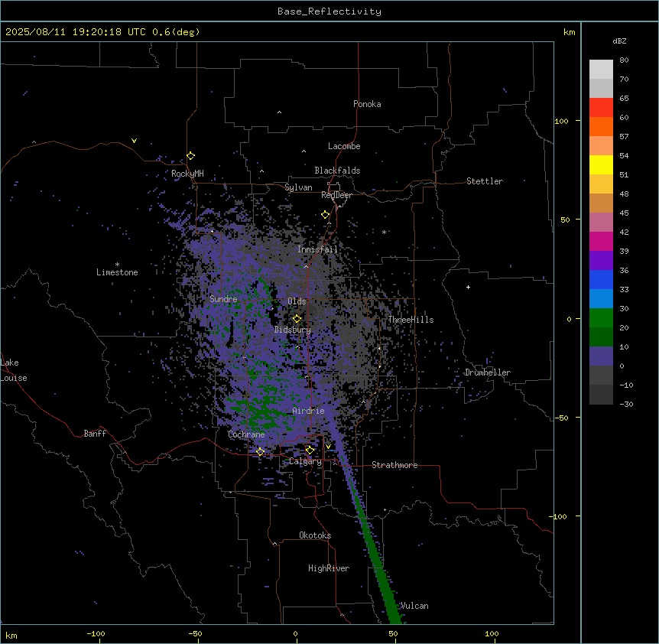Click the km unit label at bottom left

click(x=11, y=636)
